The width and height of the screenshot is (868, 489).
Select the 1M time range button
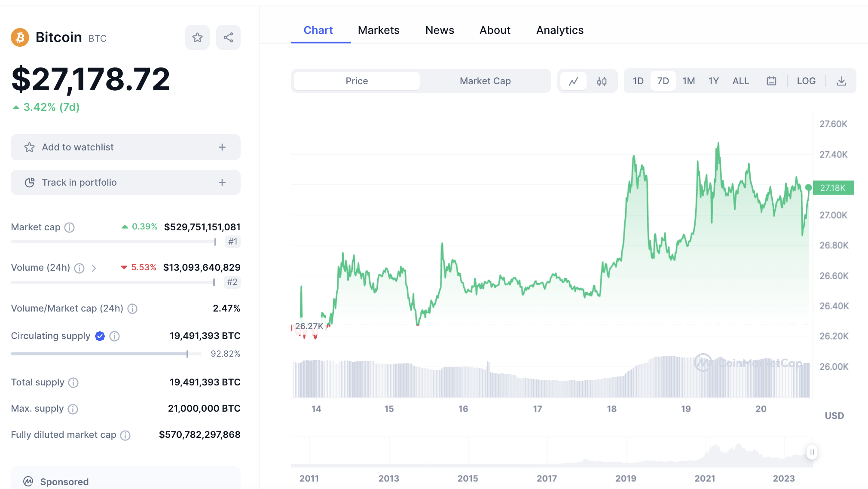(688, 81)
